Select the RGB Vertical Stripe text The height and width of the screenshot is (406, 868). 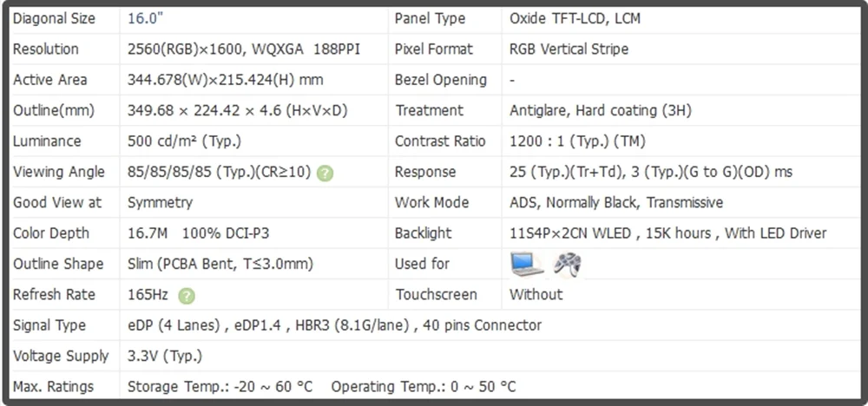pos(580,49)
